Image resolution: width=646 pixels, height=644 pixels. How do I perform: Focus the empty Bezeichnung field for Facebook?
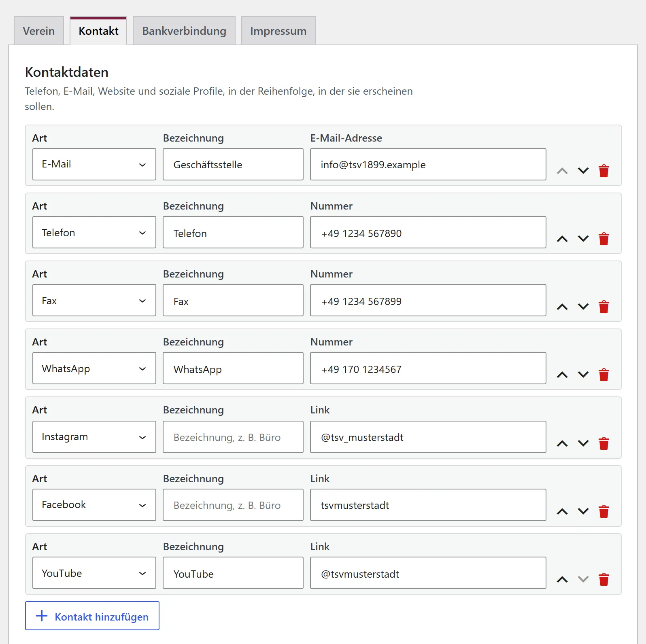tap(233, 505)
